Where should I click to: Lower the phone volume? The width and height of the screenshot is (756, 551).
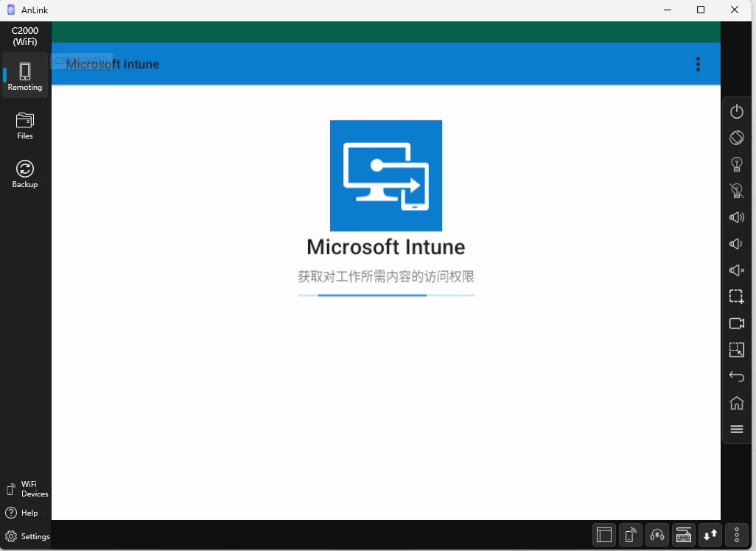(736, 244)
